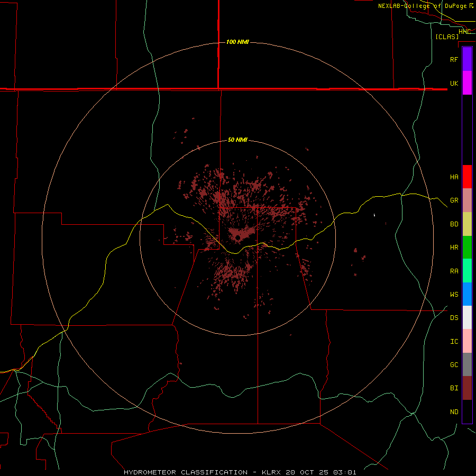Click the [CLAS] unit label
476x476 pixels.
[x=447, y=36]
